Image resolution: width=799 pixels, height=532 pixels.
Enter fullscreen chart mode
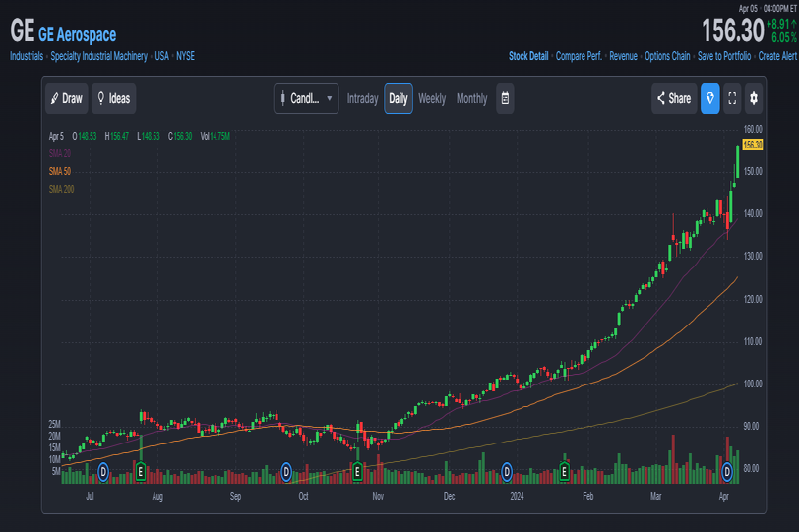point(732,98)
